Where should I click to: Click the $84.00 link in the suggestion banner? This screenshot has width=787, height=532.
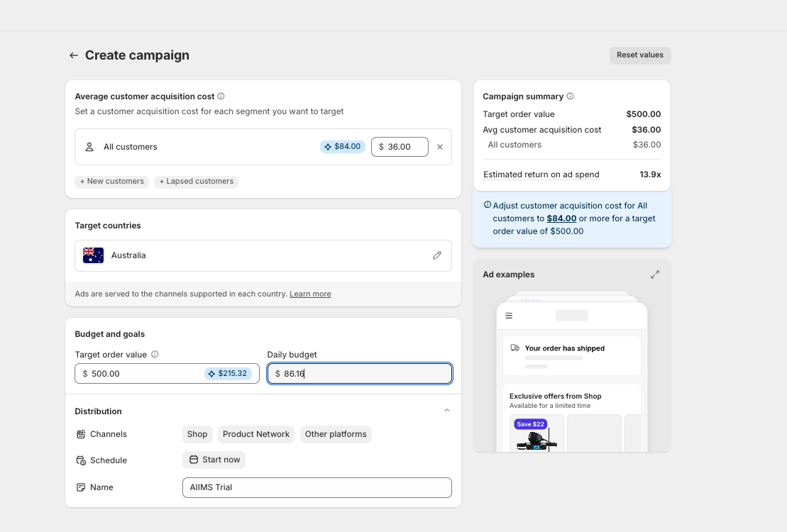tap(561, 218)
